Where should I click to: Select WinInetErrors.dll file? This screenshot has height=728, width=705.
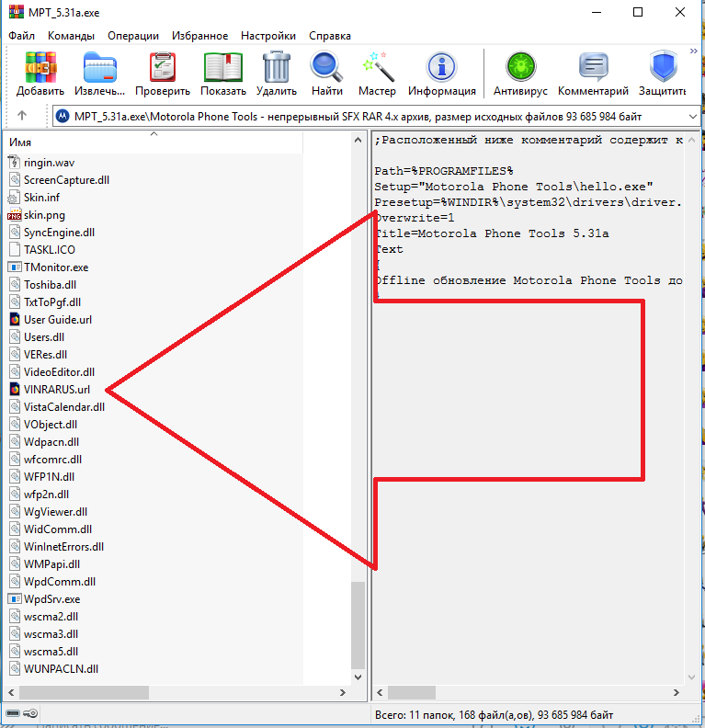(63, 547)
